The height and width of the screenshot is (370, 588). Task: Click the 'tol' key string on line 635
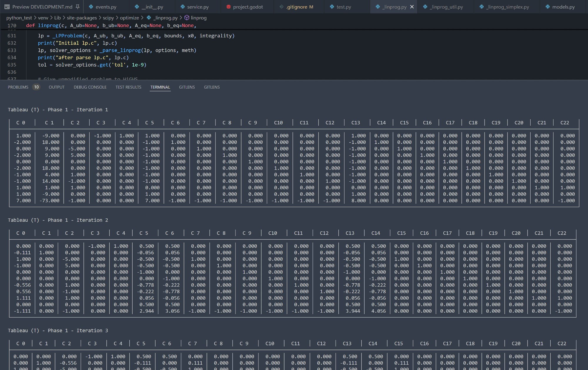point(119,65)
